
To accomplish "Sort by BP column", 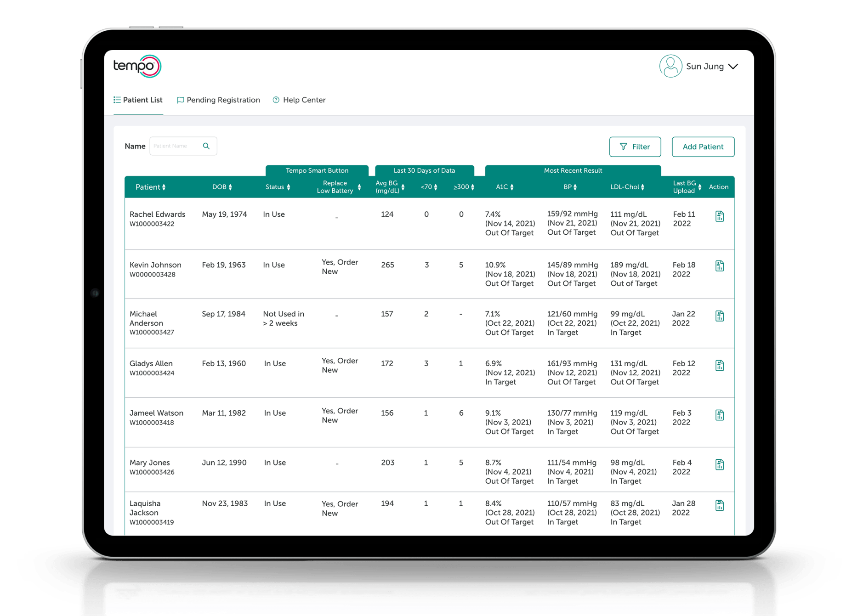I will (x=575, y=187).
